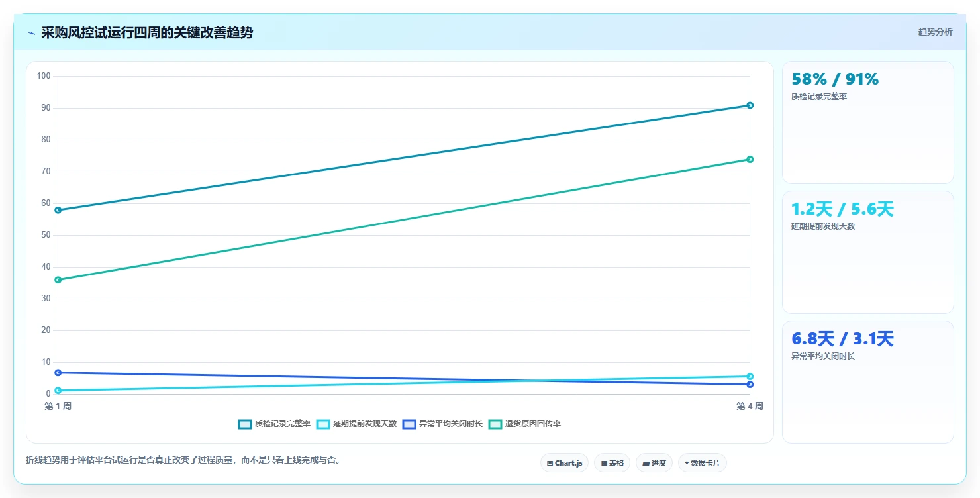Select the 58% / 91% card value

(835, 79)
